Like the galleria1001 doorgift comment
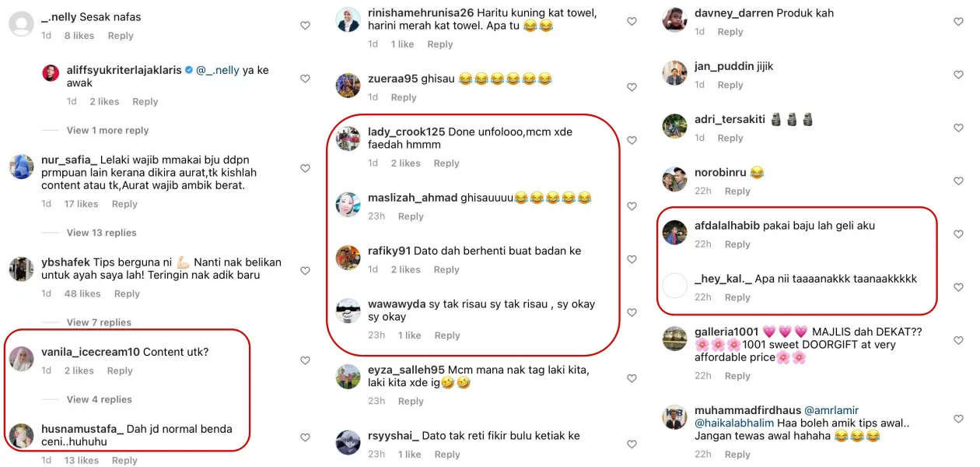The height and width of the screenshot is (467, 980). (958, 341)
